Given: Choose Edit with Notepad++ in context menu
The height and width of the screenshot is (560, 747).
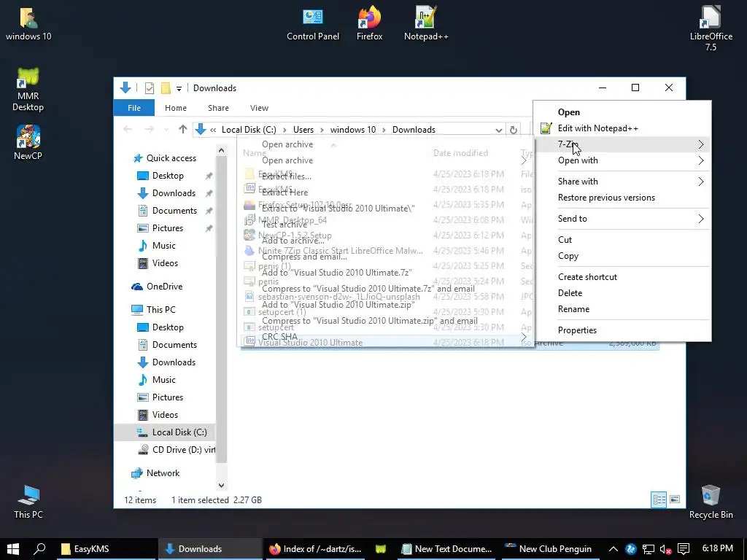Looking at the screenshot, I should point(622,128).
